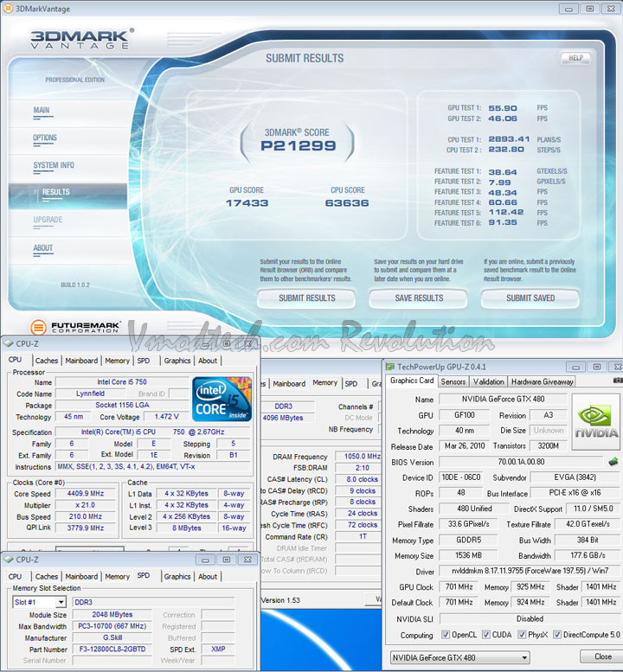Image resolution: width=623 pixels, height=672 pixels.
Task: Click the SUBMIT SAVED button
Action: coord(530,298)
